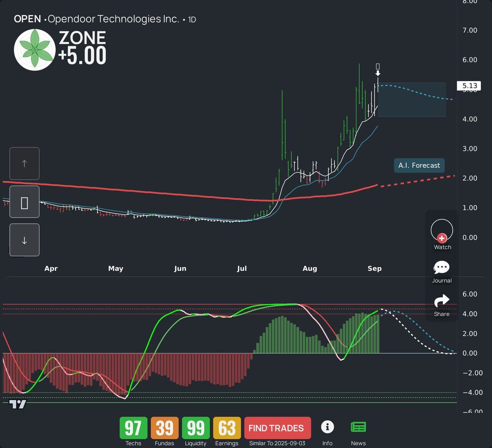Click the Aug label on time axis

click(x=310, y=268)
